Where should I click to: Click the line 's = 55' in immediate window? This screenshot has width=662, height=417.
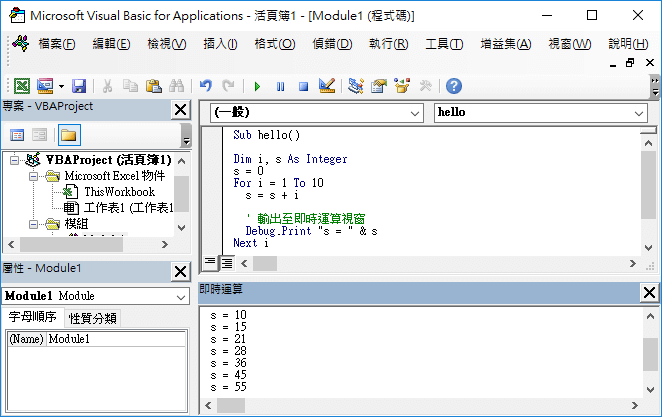point(228,387)
